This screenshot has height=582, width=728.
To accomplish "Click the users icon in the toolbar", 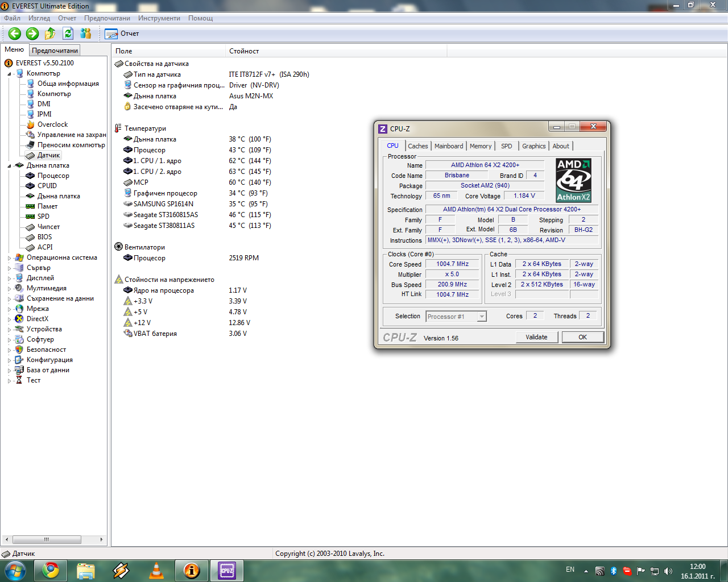I will (86, 34).
